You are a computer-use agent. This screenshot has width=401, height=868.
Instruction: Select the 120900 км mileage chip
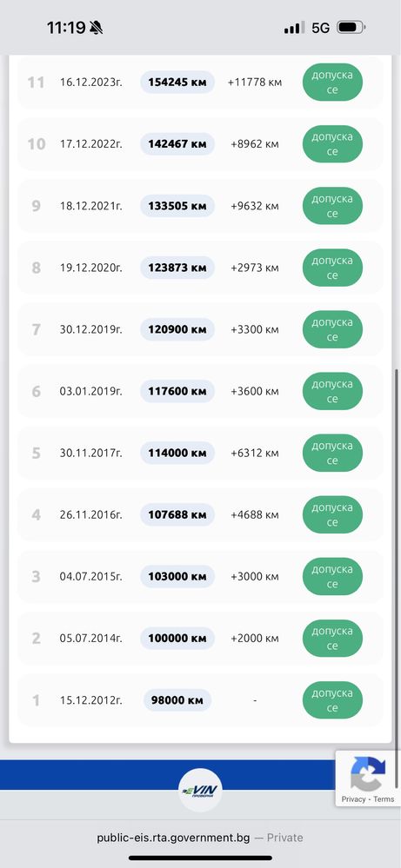[177, 330]
